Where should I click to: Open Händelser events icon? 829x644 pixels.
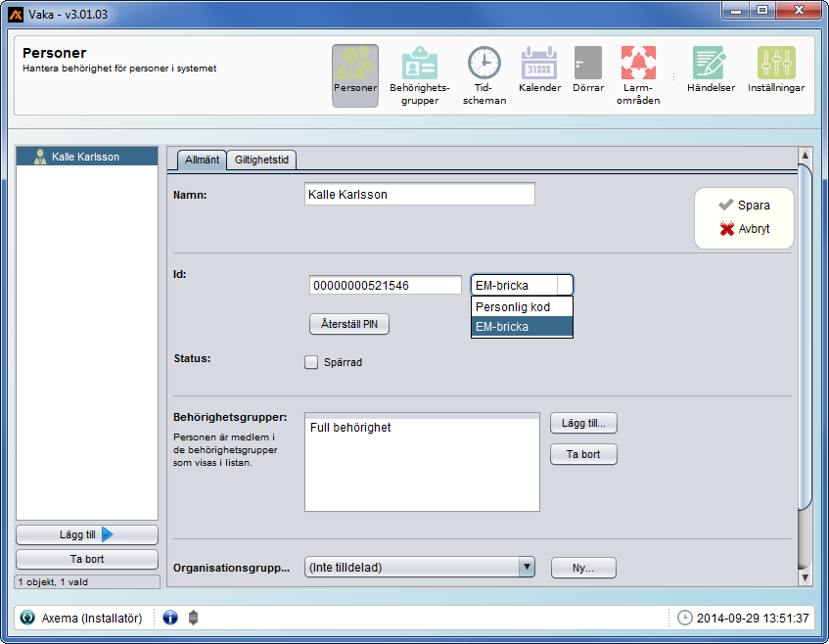(x=711, y=69)
